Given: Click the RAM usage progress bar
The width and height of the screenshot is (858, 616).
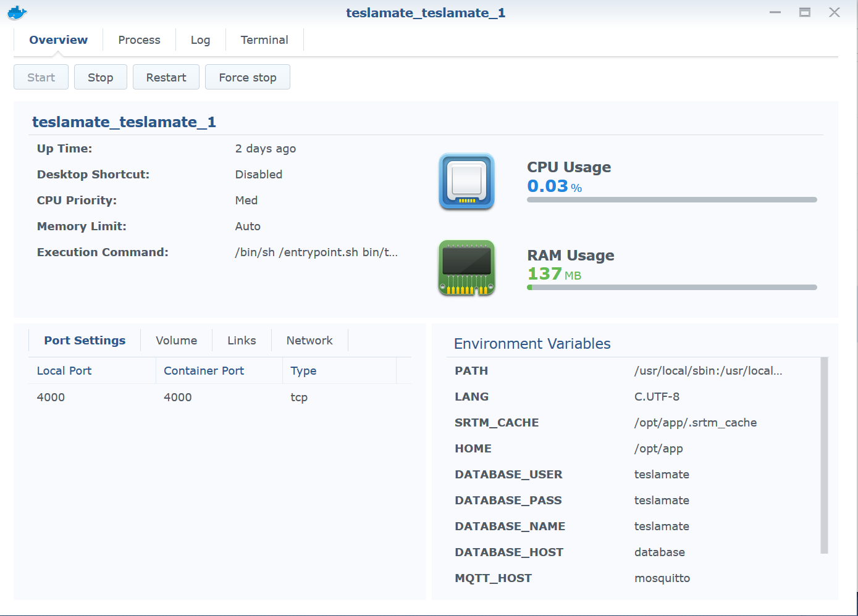Looking at the screenshot, I should pyautogui.click(x=672, y=288).
